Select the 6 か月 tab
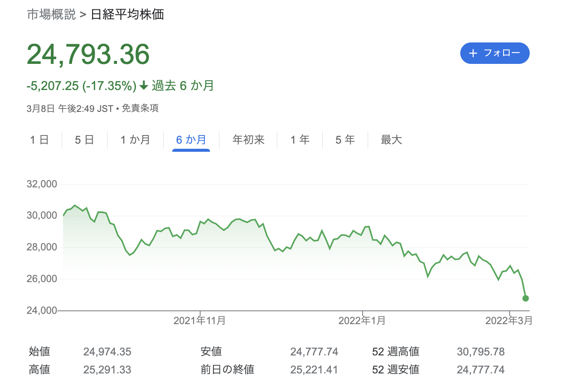The height and width of the screenshot is (391, 588). tap(191, 140)
